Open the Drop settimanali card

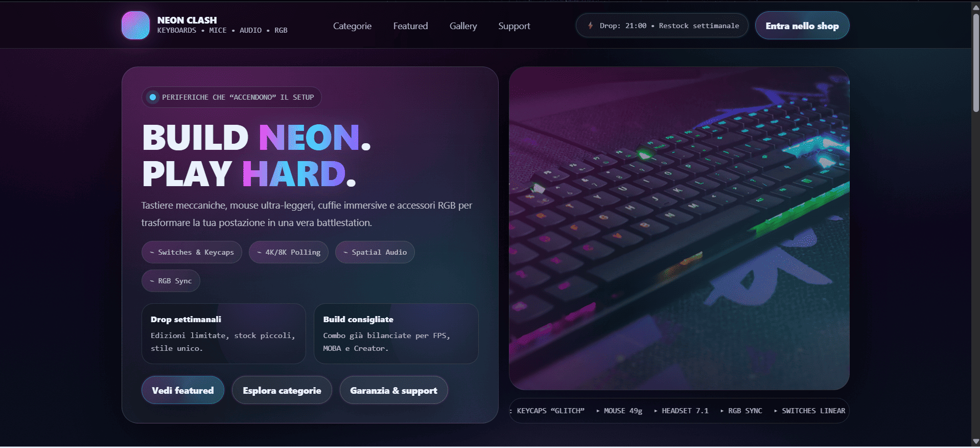[224, 333]
